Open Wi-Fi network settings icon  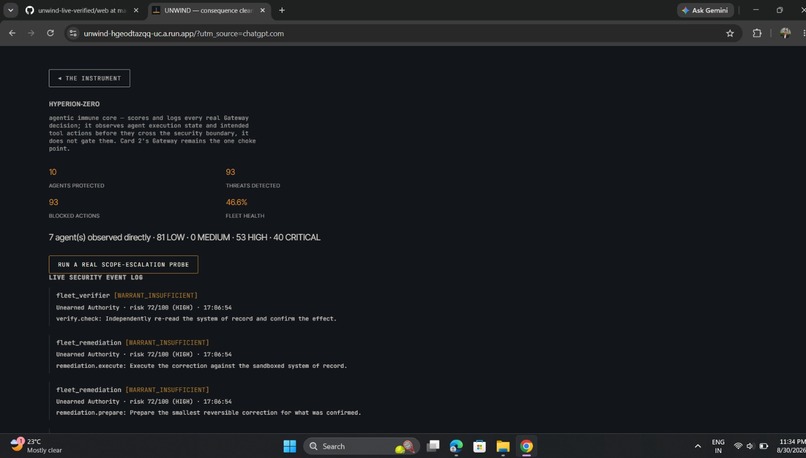coord(738,446)
